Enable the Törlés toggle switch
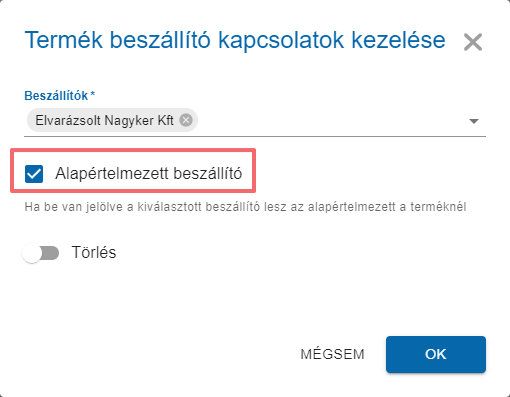This screenshot has height=397, width=510. [x=40, y=253]
